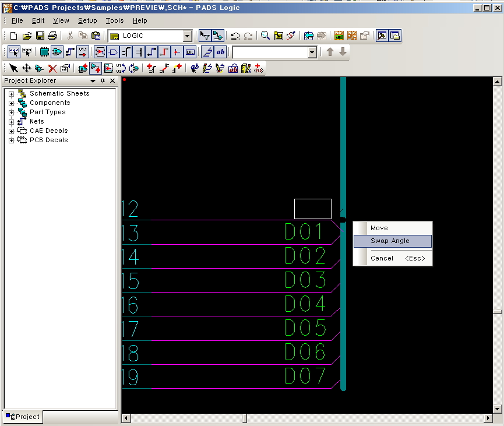Click the Add Part gate icon

pos(83,68)
